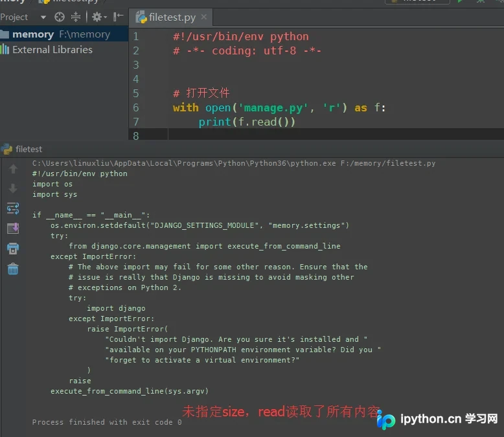Image resolution: width=504 pixels, height=437 pixels.
Task: Click the '#!/usr/bin/env python' line in editor
Action: point(241,37)
